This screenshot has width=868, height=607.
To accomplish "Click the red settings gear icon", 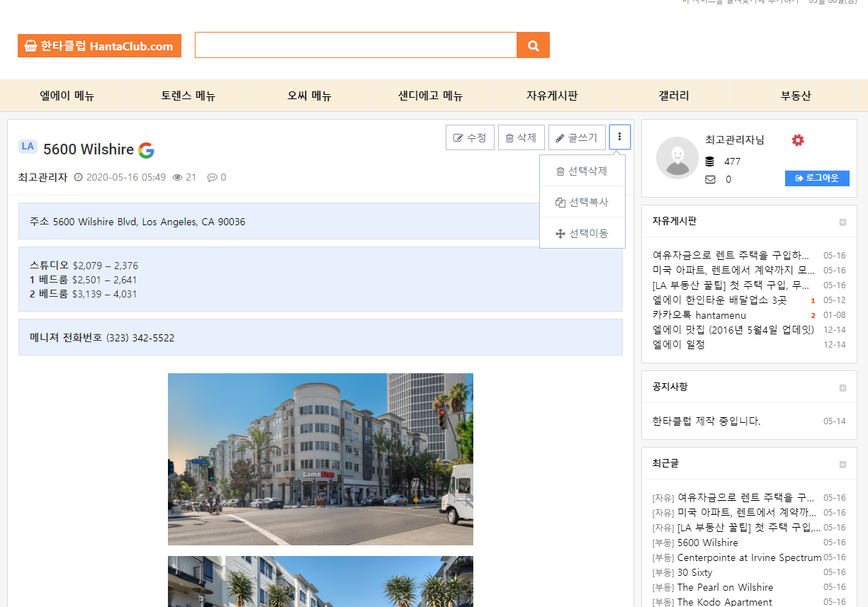I will 798,140.
